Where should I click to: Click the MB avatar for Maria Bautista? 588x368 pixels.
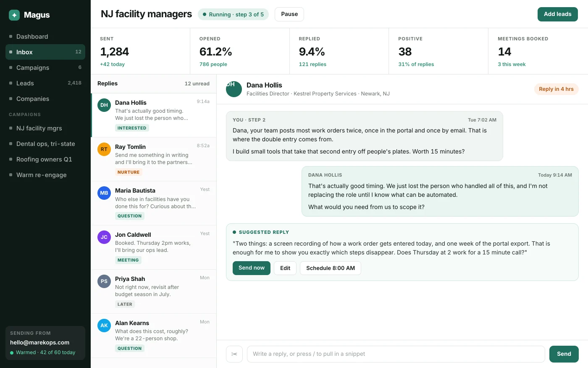coord(104,193)
